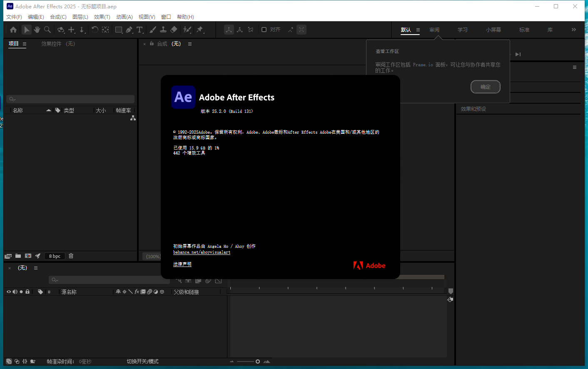Toggle Transfer Controls pane in timeline
This screenshot has height=369, width=588.
17,362
